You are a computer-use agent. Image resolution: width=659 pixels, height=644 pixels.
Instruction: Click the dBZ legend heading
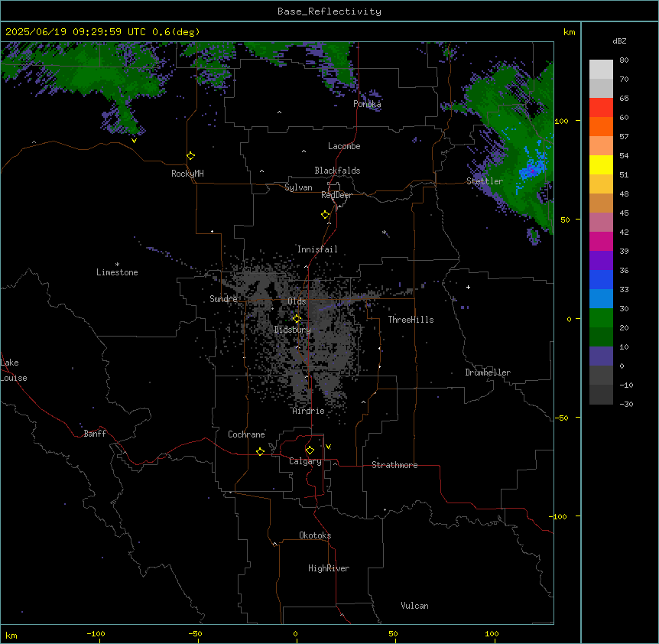619,41
